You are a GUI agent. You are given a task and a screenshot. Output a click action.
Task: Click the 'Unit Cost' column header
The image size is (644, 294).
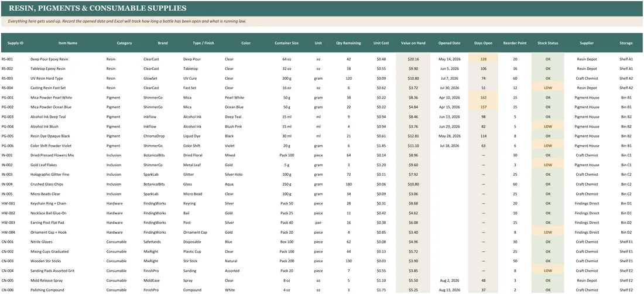[x=381, y=43]
